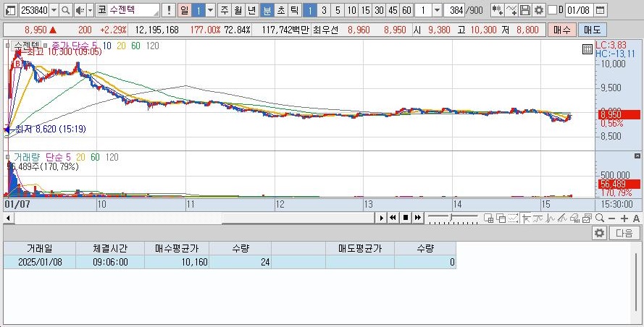Click the horizontal wavy-line tool icon
Image resolution: width=644 pixels, height=327 pixels.
(x=538, y=218)
